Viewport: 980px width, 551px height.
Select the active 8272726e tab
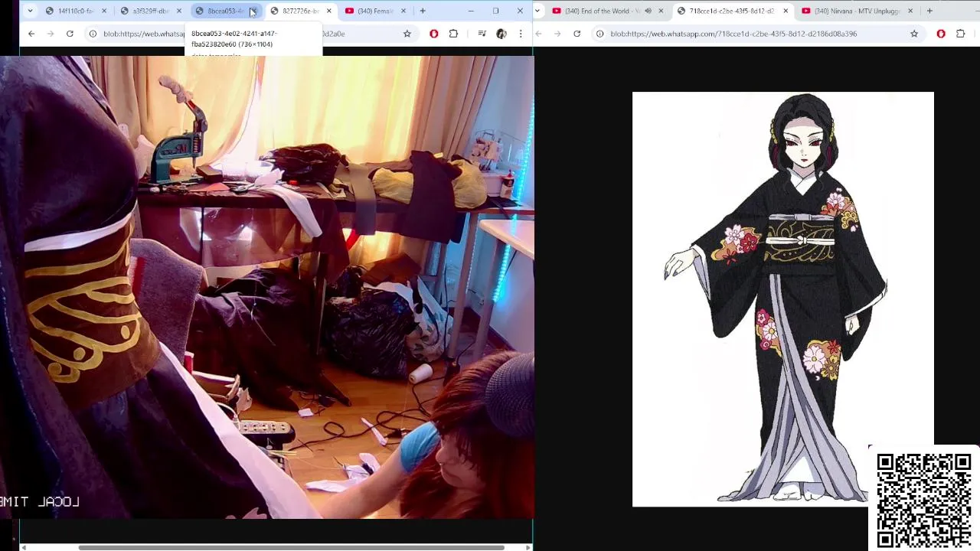[x=299, y=11]
